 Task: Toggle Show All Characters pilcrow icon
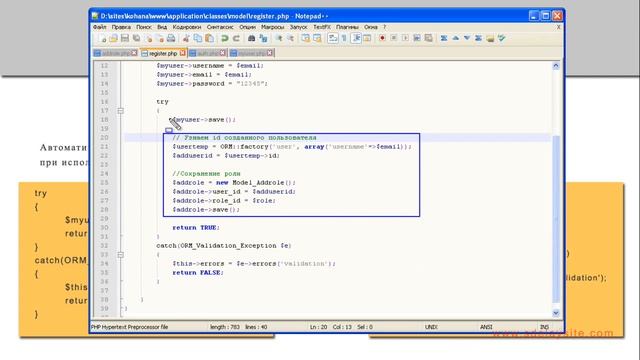click(x=344, y=38)
